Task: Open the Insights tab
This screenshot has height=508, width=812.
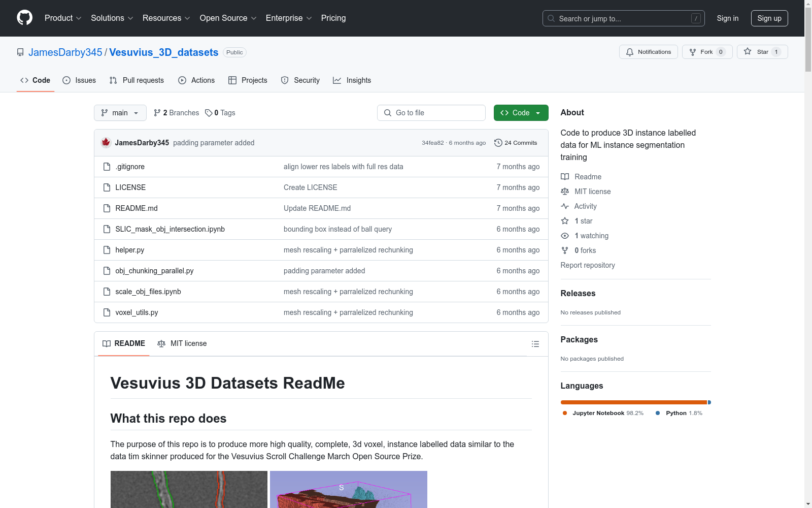Action: [352, 80]
